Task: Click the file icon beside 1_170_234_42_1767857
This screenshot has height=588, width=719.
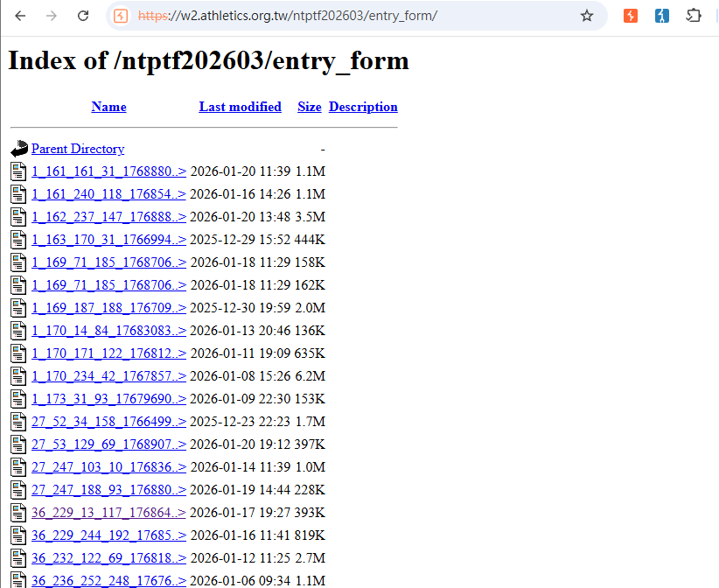Action: pyautogui.click(x=18, y=376)
